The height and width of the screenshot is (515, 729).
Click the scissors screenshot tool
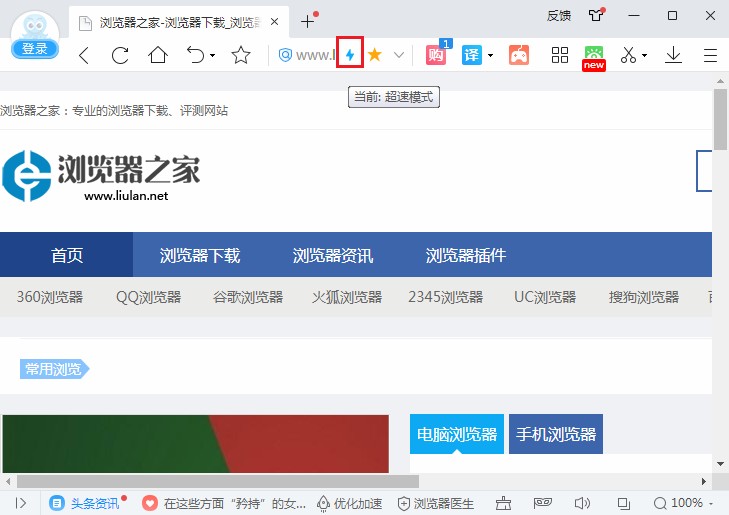coord(628,55)
